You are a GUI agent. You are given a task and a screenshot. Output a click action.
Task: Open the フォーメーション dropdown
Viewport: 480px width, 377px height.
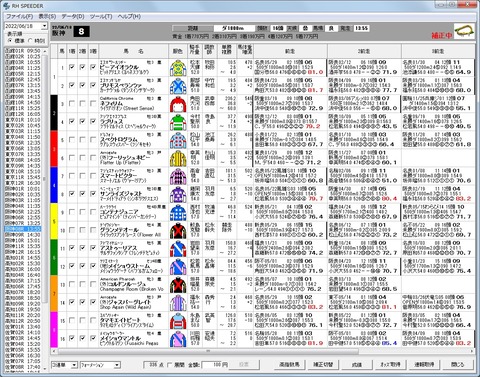click(x=117, y=365)
